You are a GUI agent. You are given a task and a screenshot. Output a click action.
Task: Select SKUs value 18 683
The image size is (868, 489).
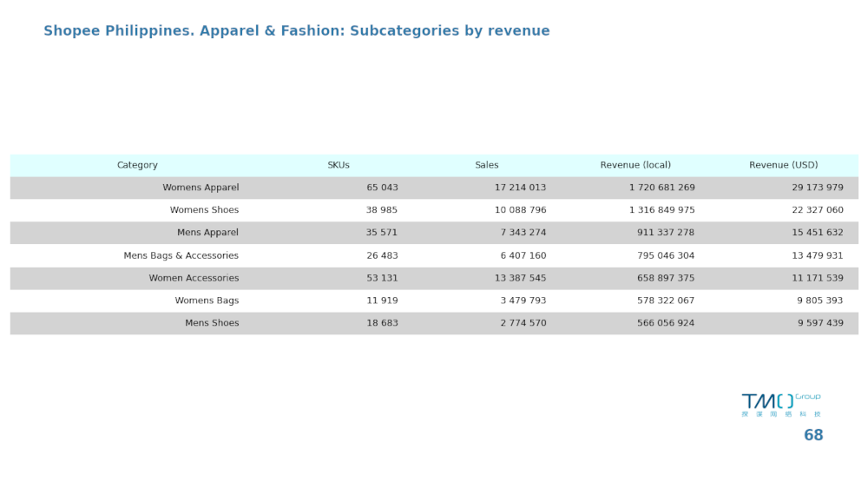click(382, 323)
